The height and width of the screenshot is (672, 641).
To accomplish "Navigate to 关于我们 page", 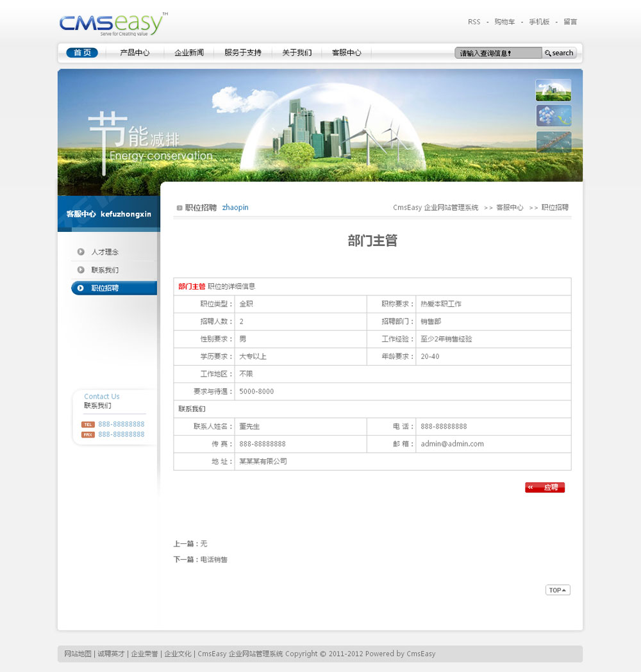I will tap(297, 53).
